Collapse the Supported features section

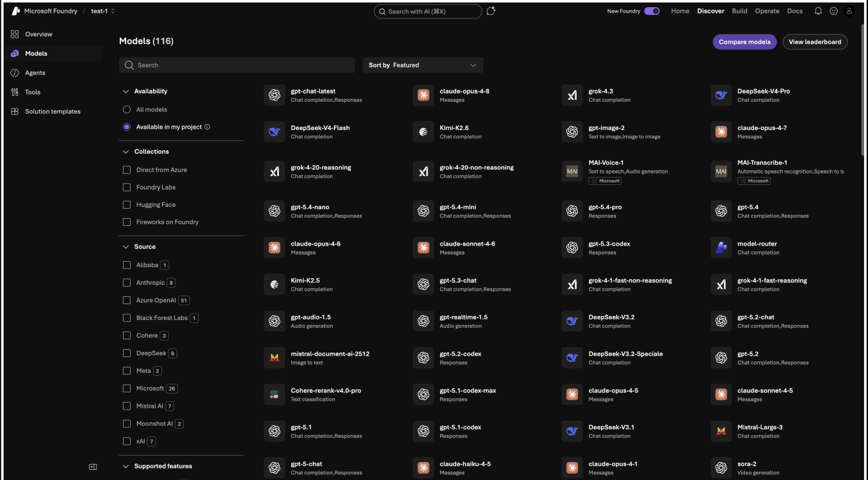pos(125,466)
